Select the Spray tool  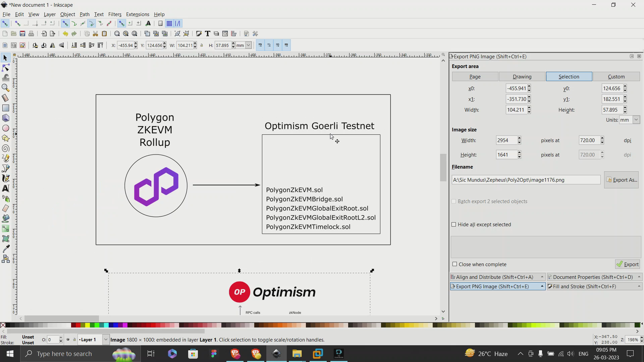tap(5, 198)
